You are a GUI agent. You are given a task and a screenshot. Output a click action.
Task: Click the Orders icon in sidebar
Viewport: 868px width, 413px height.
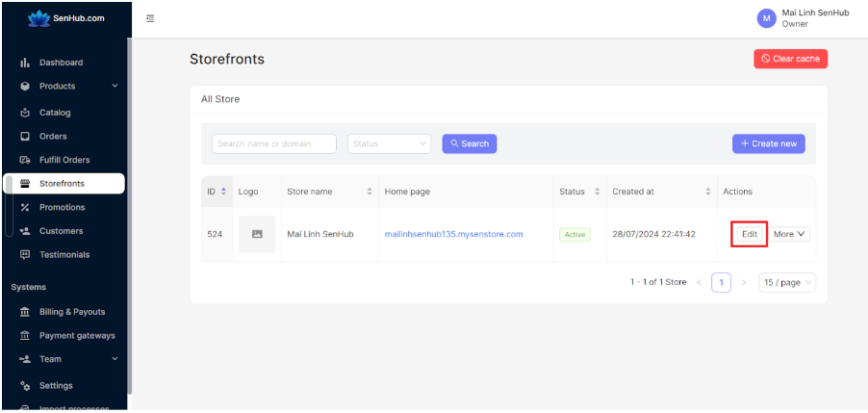[25, 136]
